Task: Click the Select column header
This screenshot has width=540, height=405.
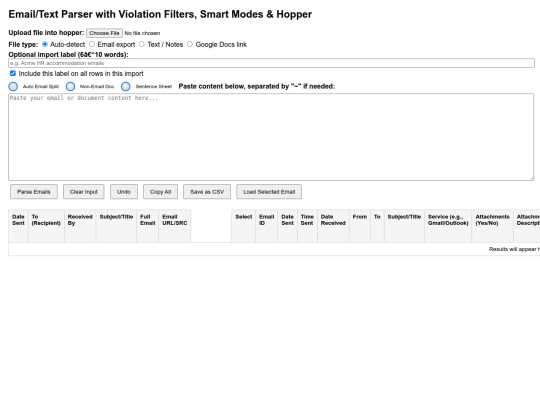Action: [244, 226]
